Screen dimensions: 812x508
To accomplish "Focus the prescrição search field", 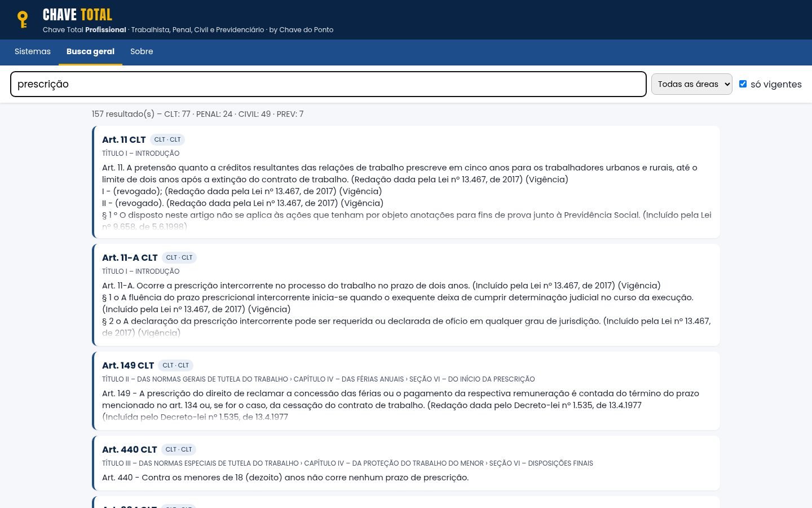I will coord(328,84).
